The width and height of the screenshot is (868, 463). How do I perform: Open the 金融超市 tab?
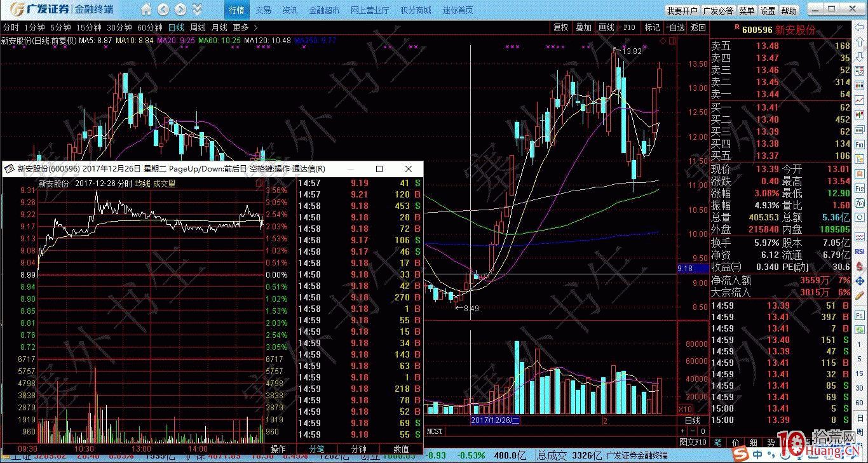click(x=324, y=10)
